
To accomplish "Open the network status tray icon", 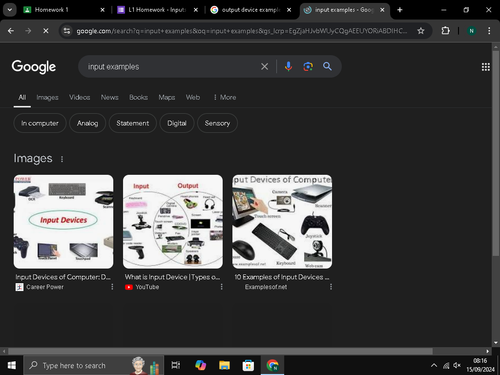I will 446,366.
